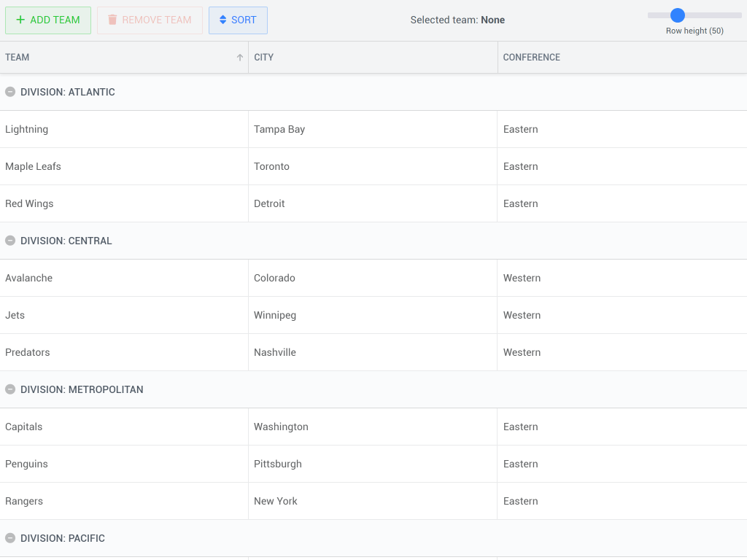
Task: Select the Avalanche team cell
Action: (x=124, y=278)
